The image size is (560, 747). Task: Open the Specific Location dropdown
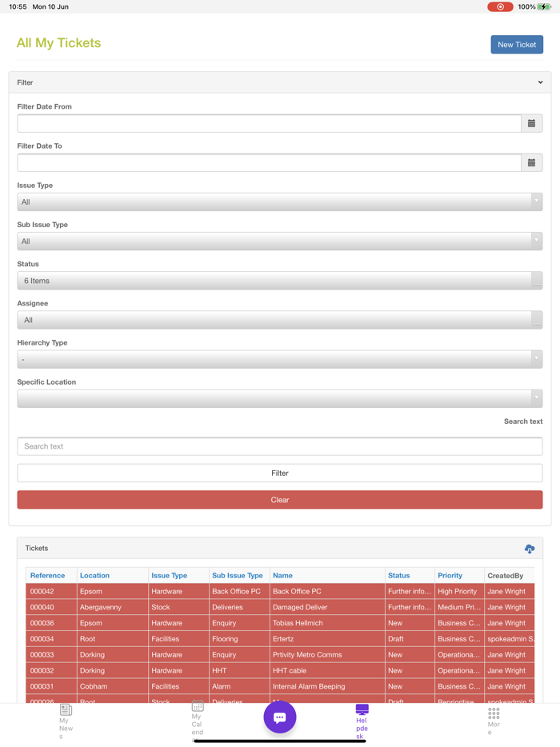[280, 399]
